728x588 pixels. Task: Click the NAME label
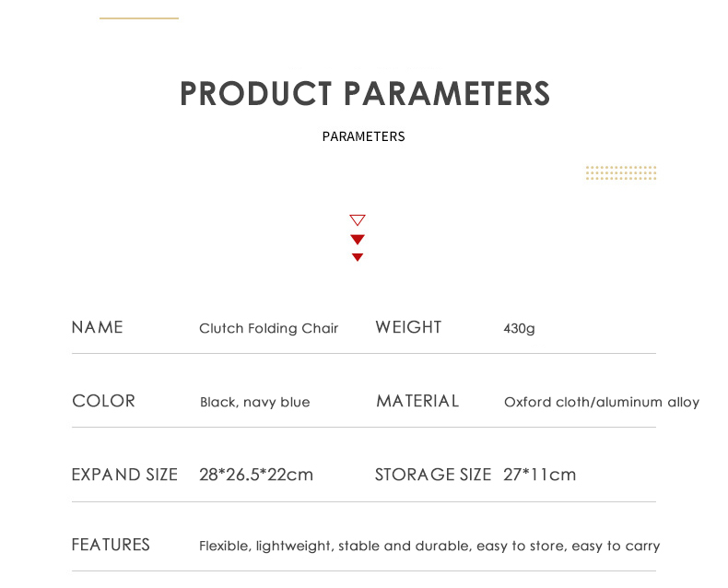click(98, 327)
